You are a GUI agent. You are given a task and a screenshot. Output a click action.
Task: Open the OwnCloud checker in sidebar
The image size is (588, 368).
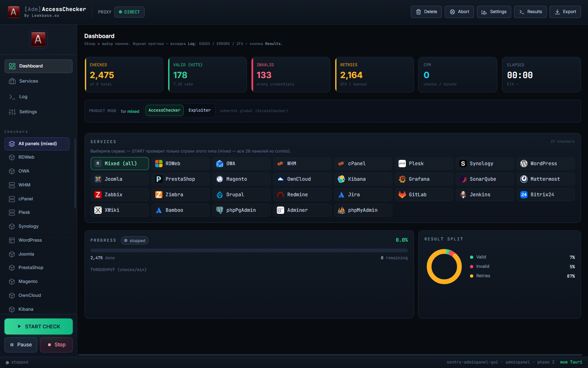point(37,296)
